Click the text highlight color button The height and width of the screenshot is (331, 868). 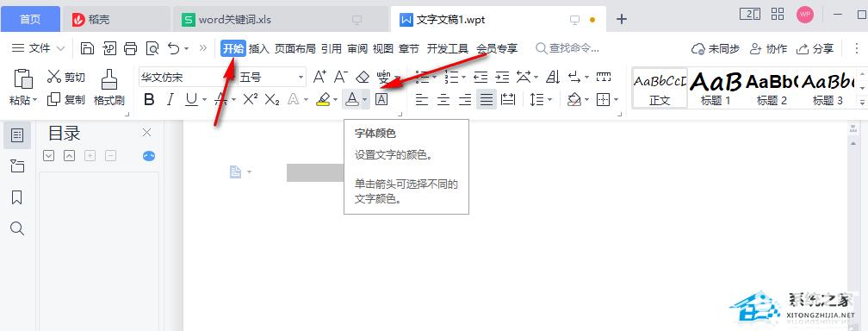(324, 100)
